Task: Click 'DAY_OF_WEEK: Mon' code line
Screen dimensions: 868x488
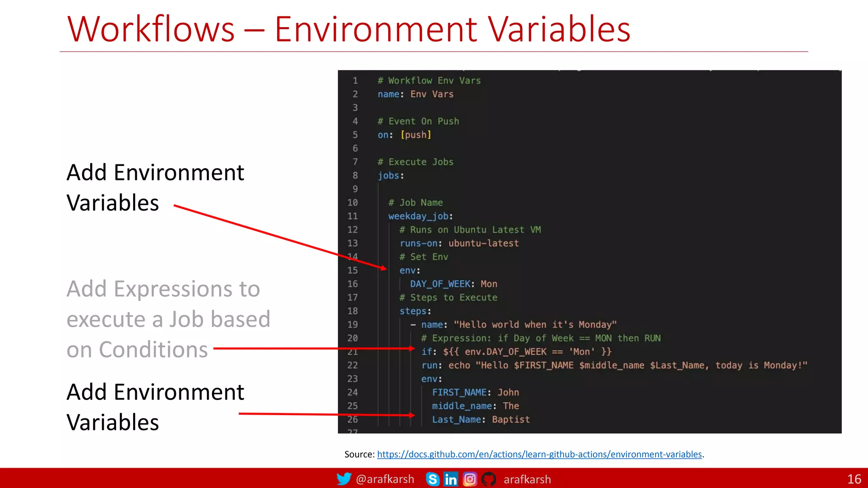Action: (x=453, y=284)
